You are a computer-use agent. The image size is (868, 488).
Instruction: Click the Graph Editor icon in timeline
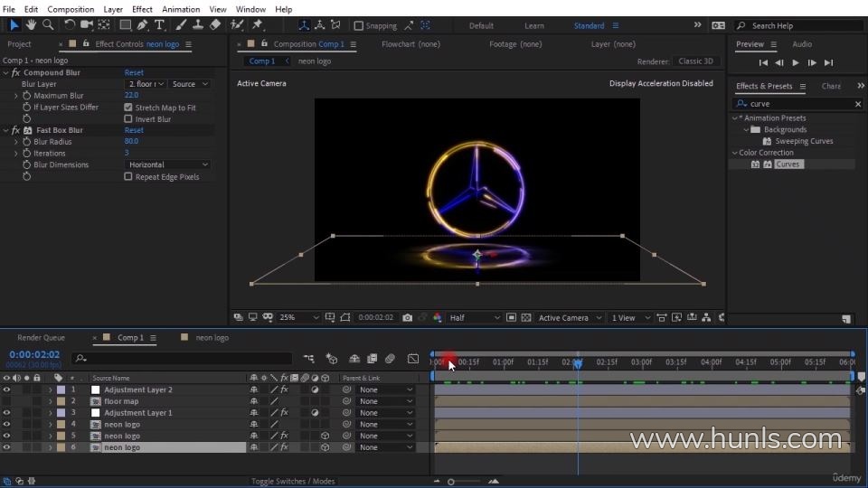pyautogui.click(x=413, y=359)
